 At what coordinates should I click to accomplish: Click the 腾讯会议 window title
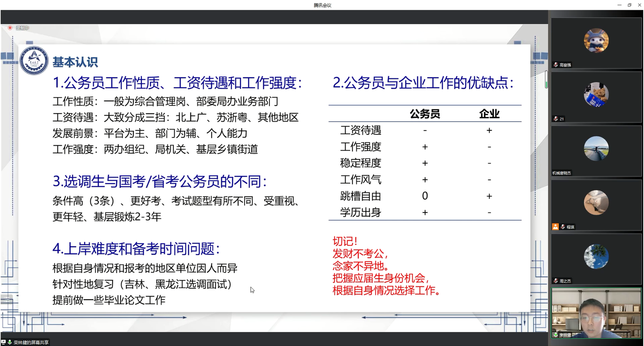coord(322,5)
